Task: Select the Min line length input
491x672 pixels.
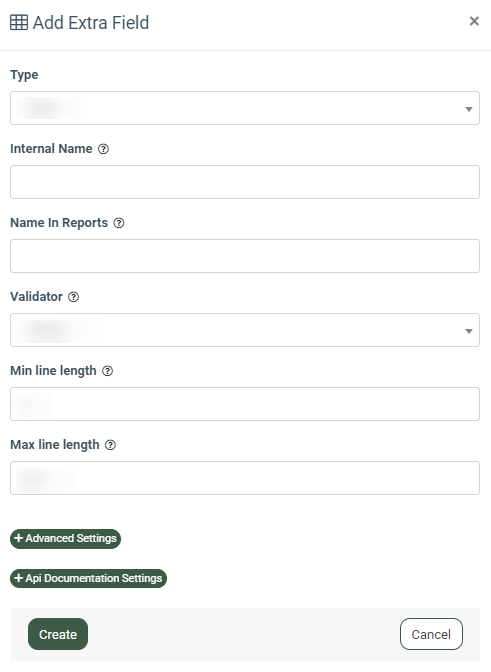Action: (x=245, y=404)
